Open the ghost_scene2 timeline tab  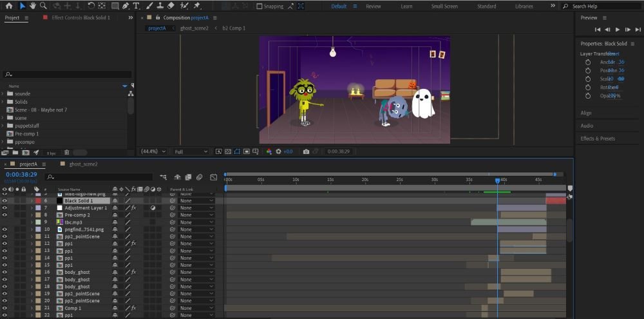coord(84,164)
